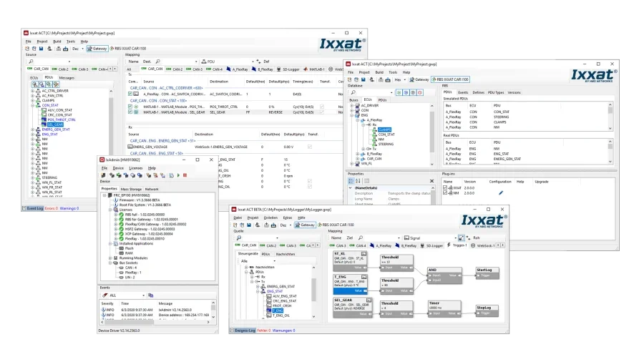
Task: Toggle the NM plug-in checkbox
Action: tap(445, 193)
